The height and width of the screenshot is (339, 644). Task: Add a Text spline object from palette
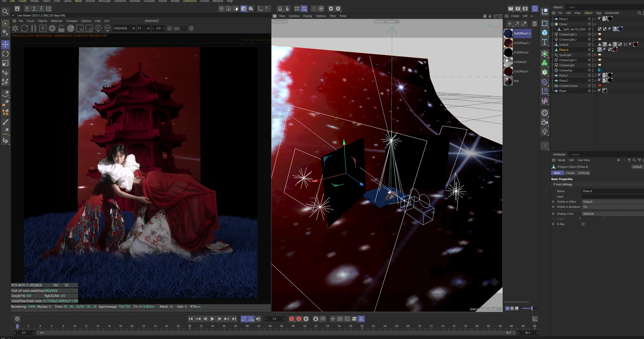tap(545, 42)
